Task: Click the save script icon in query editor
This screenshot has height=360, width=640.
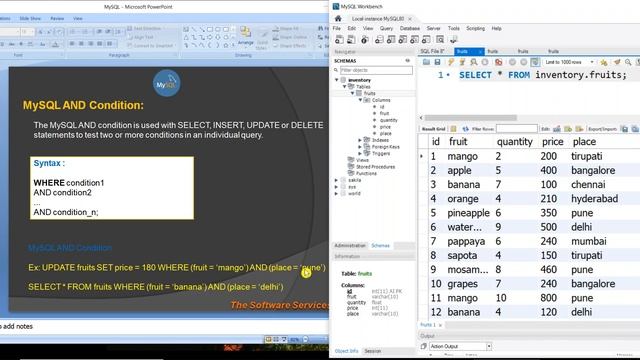Action: [437, 62]
